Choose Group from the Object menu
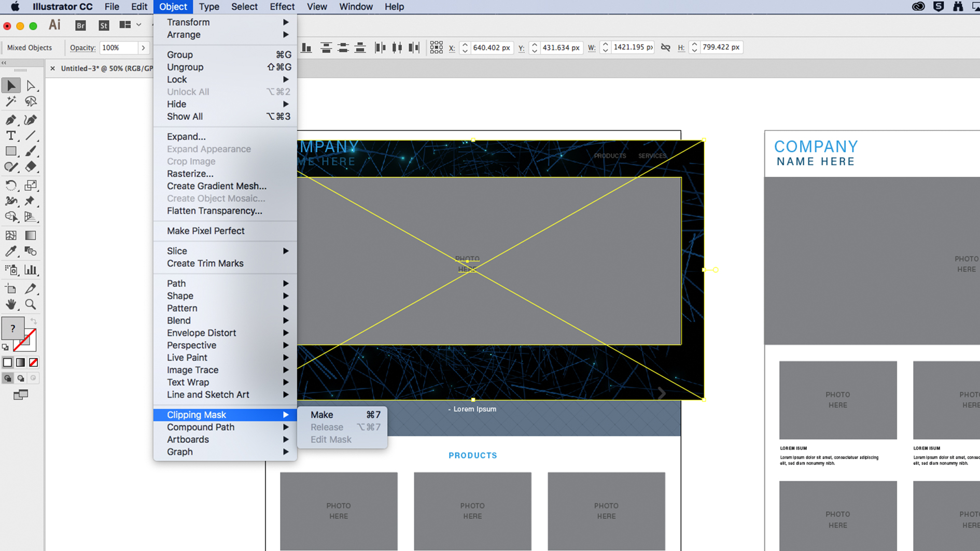980x551 pixels. click(x=225, y=54)
